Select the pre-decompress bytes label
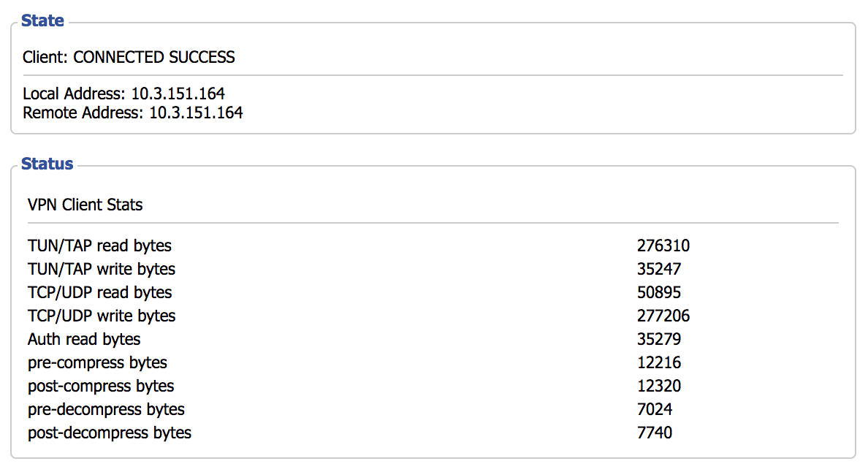The height and width of the screenshot is (472, 868). [x=106, y=409]
